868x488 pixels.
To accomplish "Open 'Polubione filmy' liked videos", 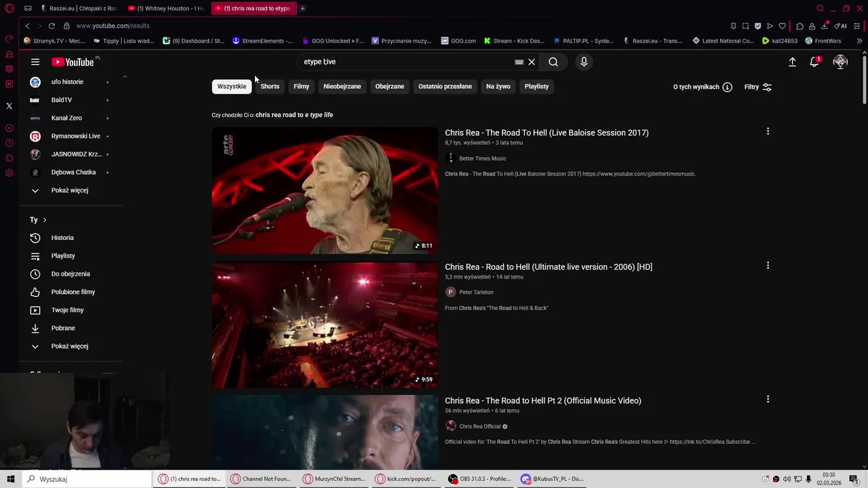I will 73,292.
